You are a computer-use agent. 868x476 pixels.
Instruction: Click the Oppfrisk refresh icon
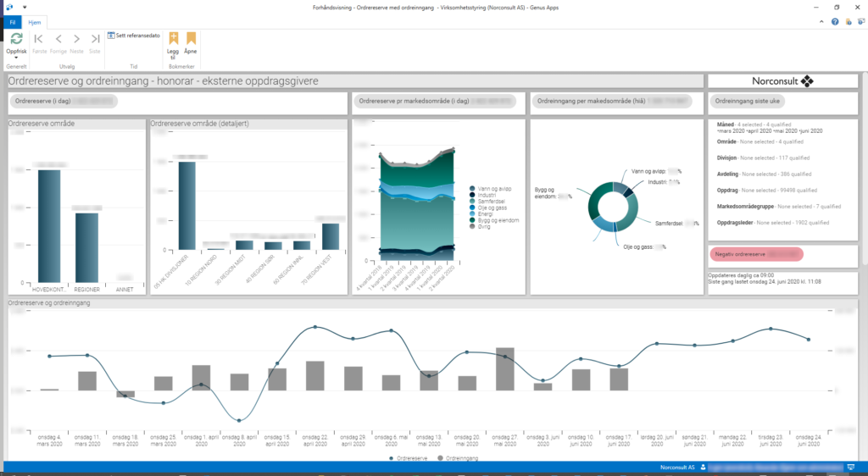[16, 38]
